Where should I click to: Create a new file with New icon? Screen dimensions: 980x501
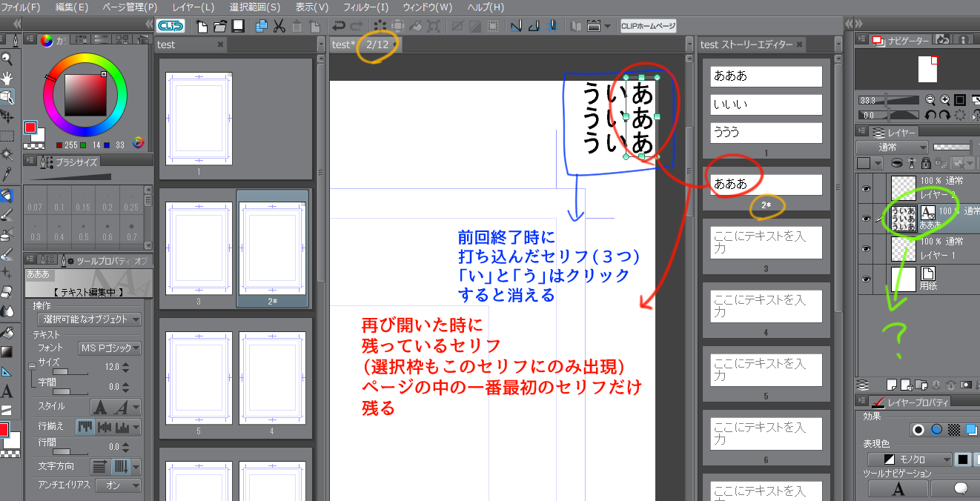[x=202, y=26]
